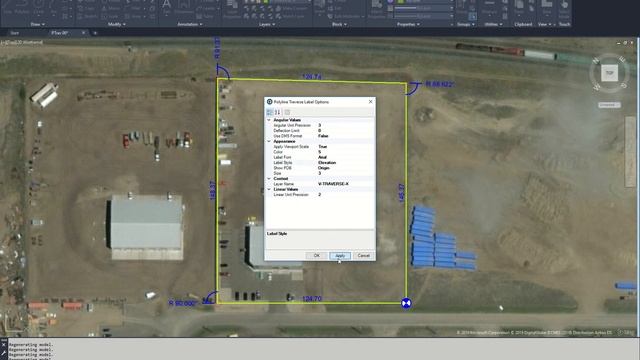Expand the Block ribbon panel
The height and width of the screenshot is (360, 640).
pyautogui.click(x=339, y=24)
